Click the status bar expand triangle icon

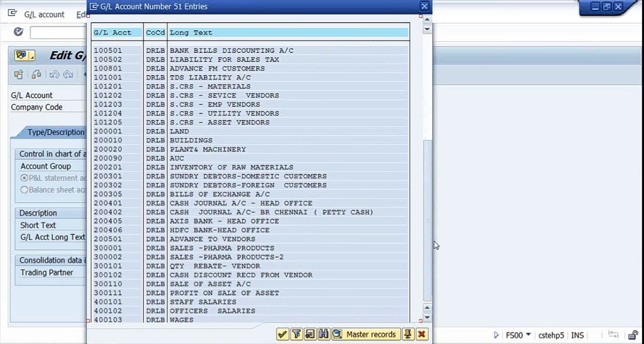[496, 335]
